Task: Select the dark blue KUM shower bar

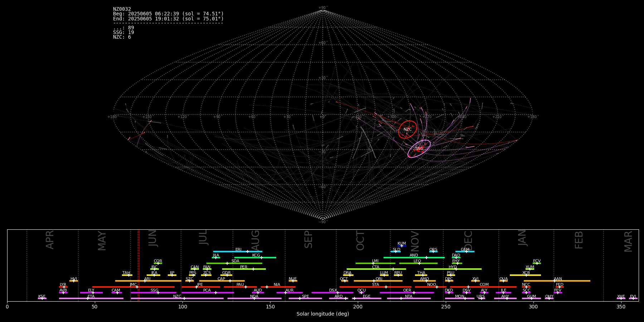Action: point(402,246)
